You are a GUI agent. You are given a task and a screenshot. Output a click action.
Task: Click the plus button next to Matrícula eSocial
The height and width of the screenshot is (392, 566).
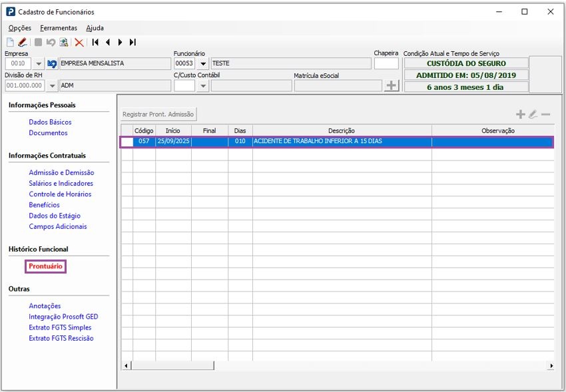click(392, 86)
